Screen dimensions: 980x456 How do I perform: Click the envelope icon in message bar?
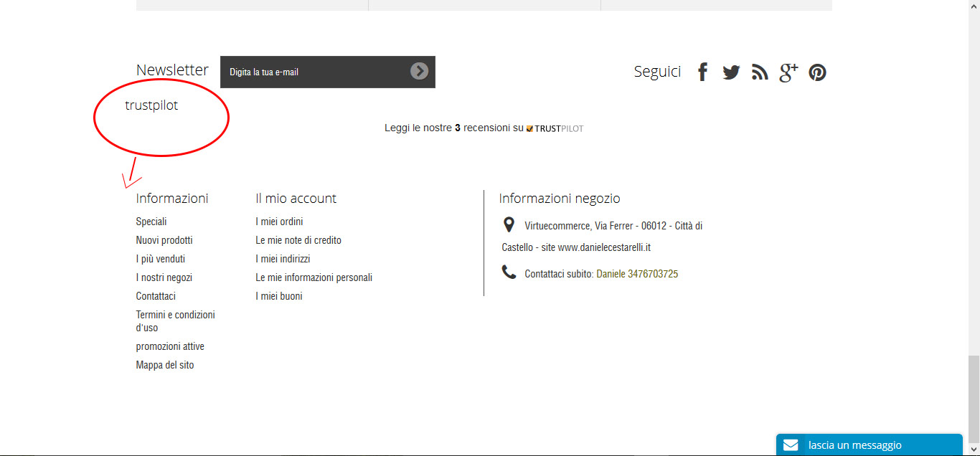click(791, 445)
